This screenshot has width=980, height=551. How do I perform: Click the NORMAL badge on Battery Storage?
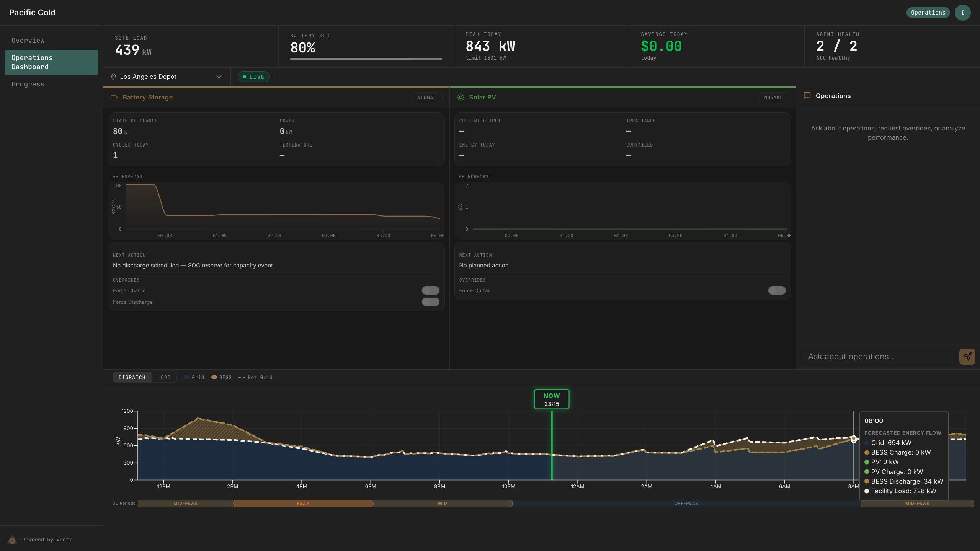tap(427, 98)
